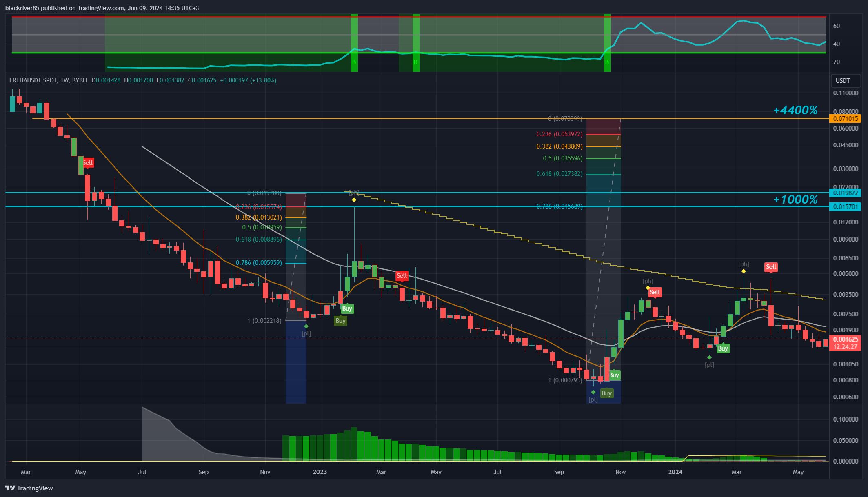Click the [ph] label of March 2024
868x497 pixels.
(x=744, y=264)
